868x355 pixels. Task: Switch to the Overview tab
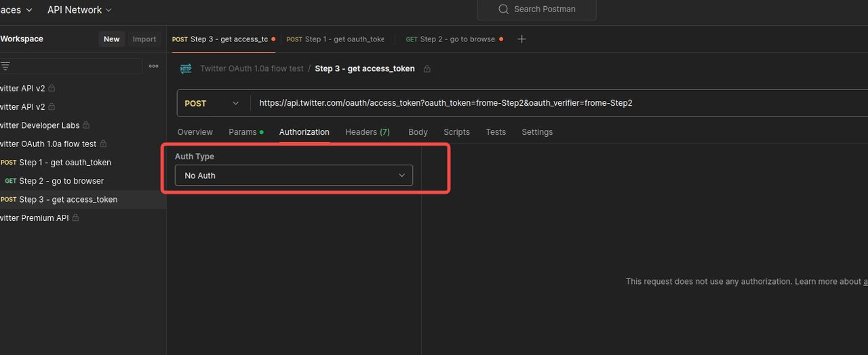click(x=195, y=132)
